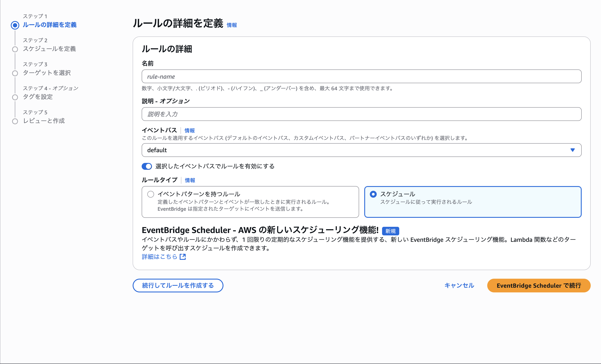Go to step 1 ルールの詳細を定義
Viewport: 601px width, 364px height.
tap(50, 25)
